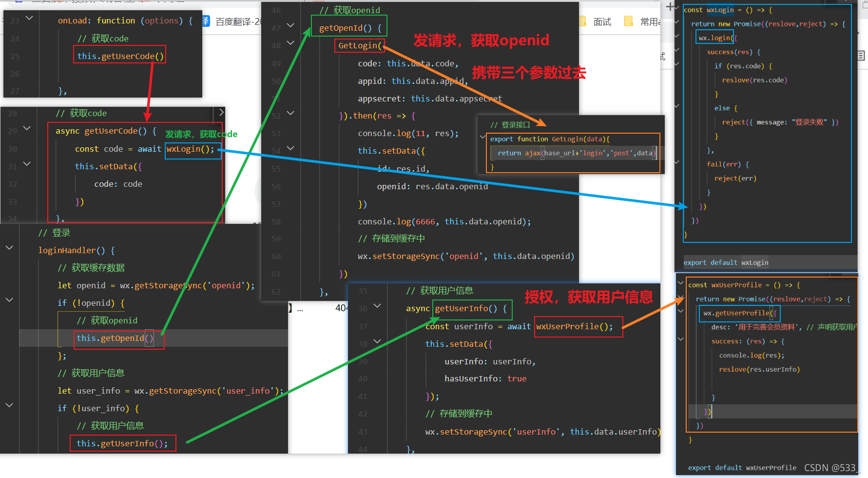Click reslove(res.userInfo) line
Screen dimensions: 868x478
[759, 370]
